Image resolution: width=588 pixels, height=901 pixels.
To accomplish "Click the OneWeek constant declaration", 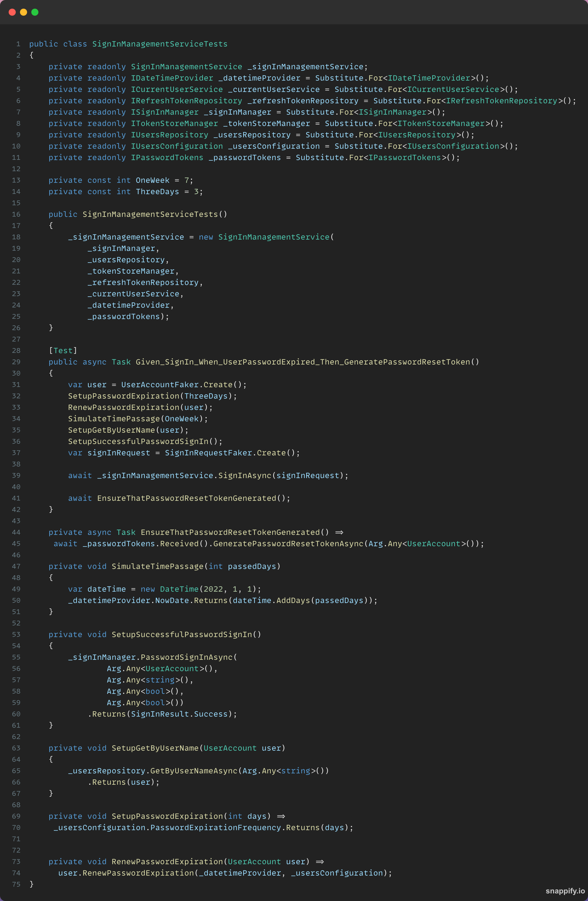I will click(x=153, y=180).
